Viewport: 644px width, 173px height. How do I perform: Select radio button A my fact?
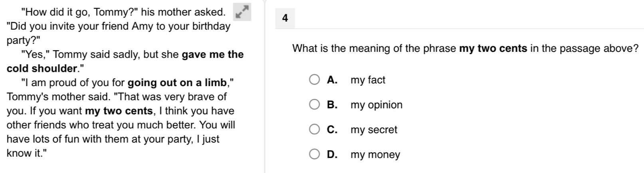click(315, 80)
